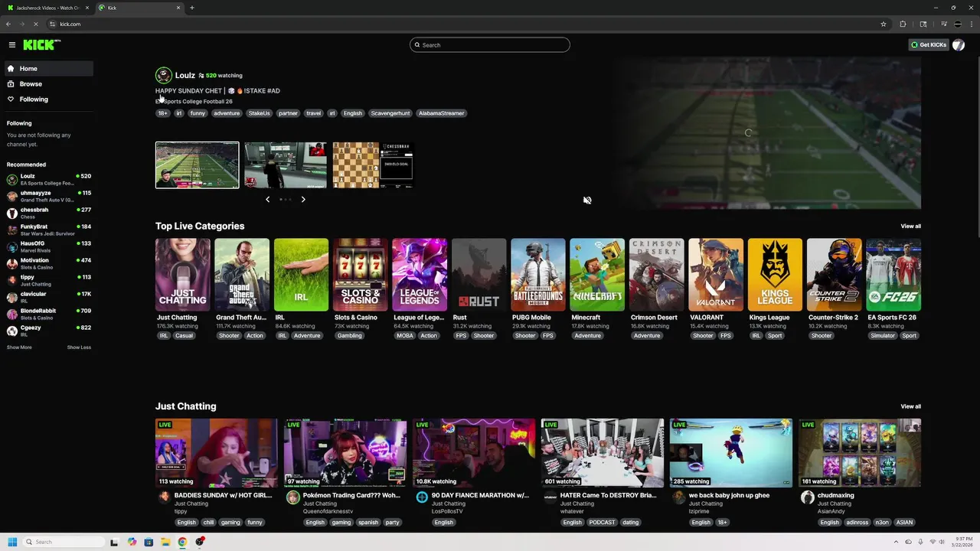Open recommended channel Cgeezy
This screenshot has width=980, height=551.
click(x=49, y=331)
